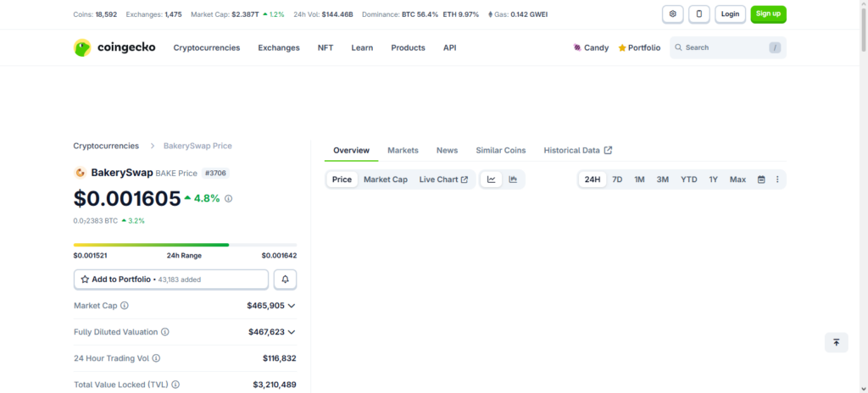Switch to candlestick chart view icon
Image resolution: width=868 pixels, height=393 pixels.
pyautogui.click(x=513, y=180)
